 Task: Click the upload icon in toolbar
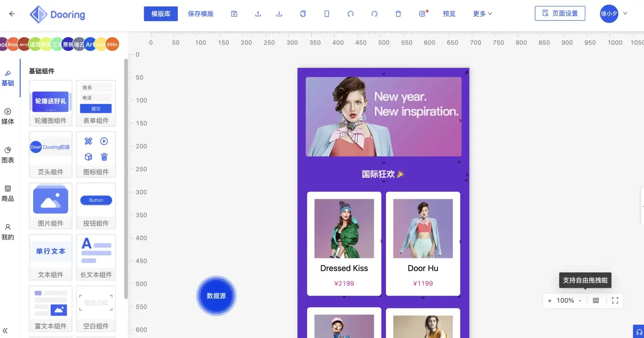point(258,14)
